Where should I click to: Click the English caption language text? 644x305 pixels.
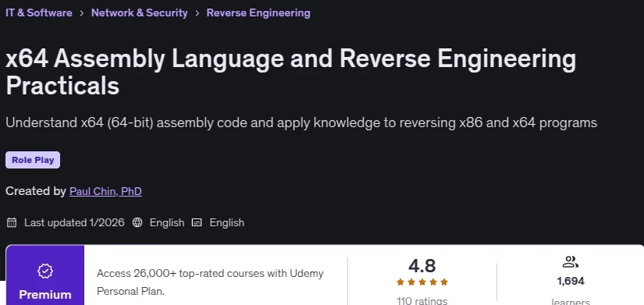coord(226,222)
